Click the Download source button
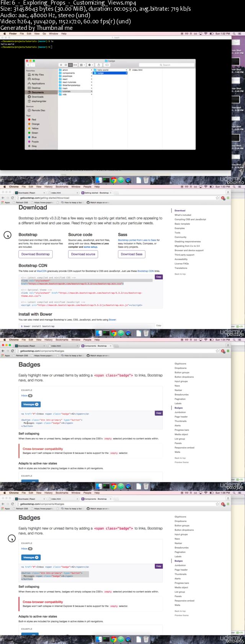This screenshot has width=245, height=644. (x=83, y=254)
